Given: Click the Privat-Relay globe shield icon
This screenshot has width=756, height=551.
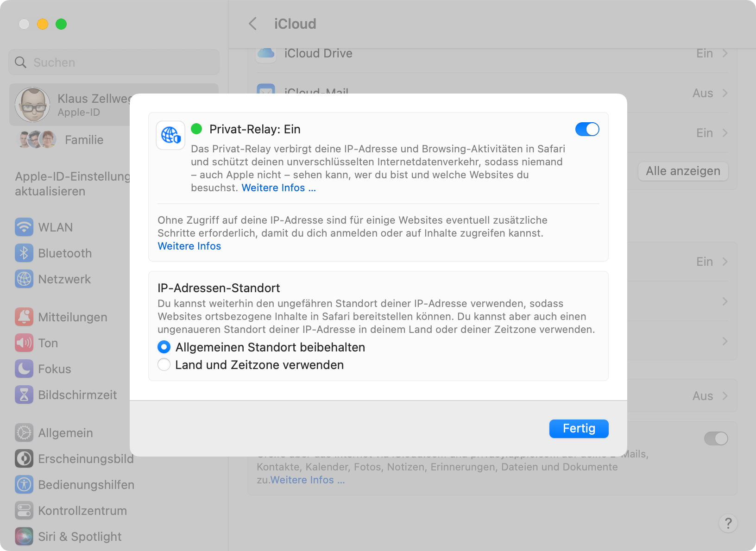Looking at the screenshot, I should (x=170, y=135).
